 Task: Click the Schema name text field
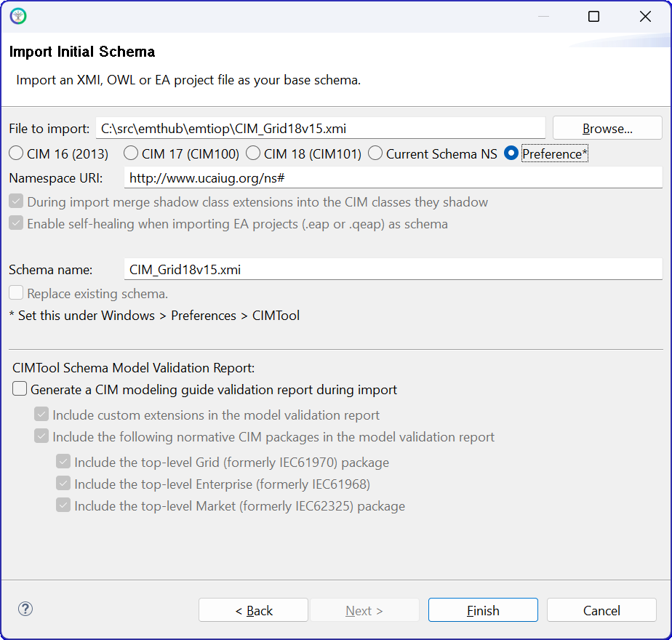(x=393, y=269)
